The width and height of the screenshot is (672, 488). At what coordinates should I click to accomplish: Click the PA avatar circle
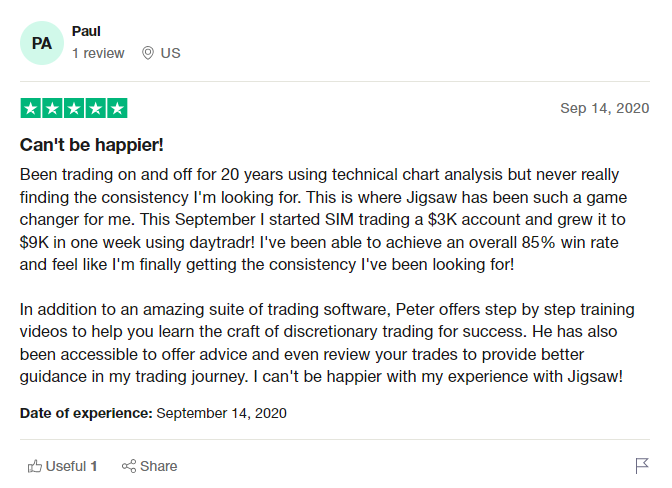[42, 43]
